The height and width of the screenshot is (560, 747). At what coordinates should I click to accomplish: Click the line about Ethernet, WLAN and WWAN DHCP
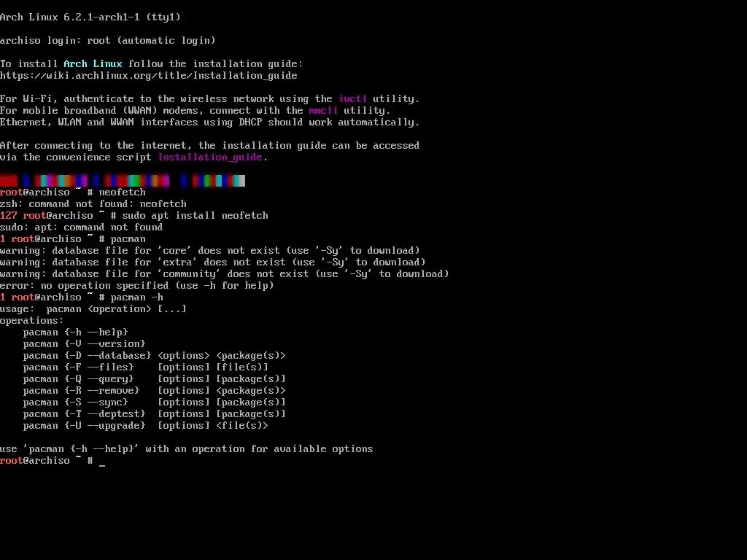point(209,122)
